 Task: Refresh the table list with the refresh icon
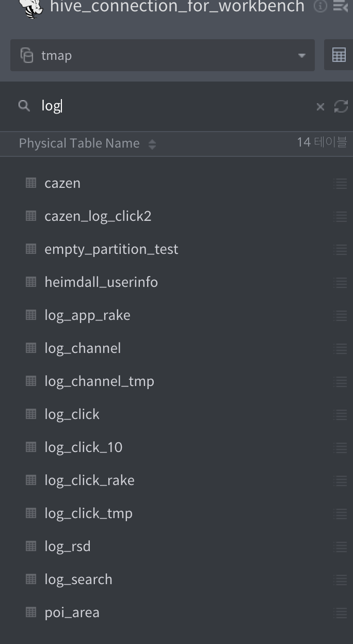(x=341, y=106)
